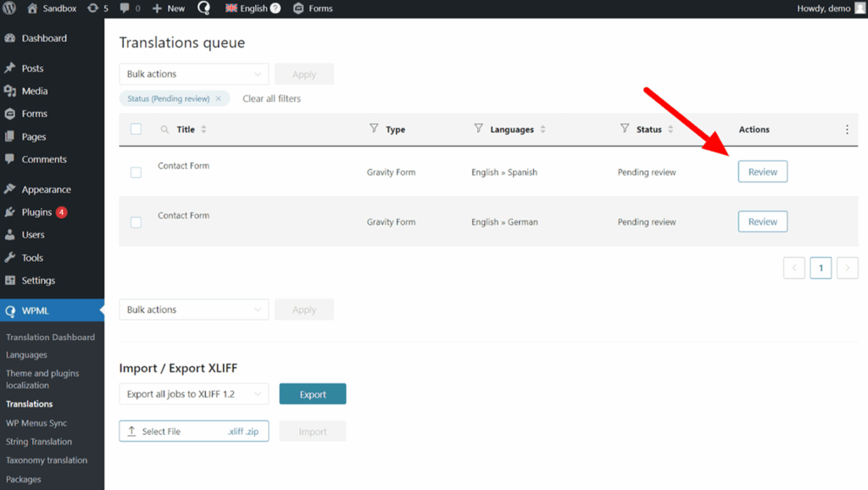
Task: Open the top Bulk actions dropdown
Action: [194, 75]
